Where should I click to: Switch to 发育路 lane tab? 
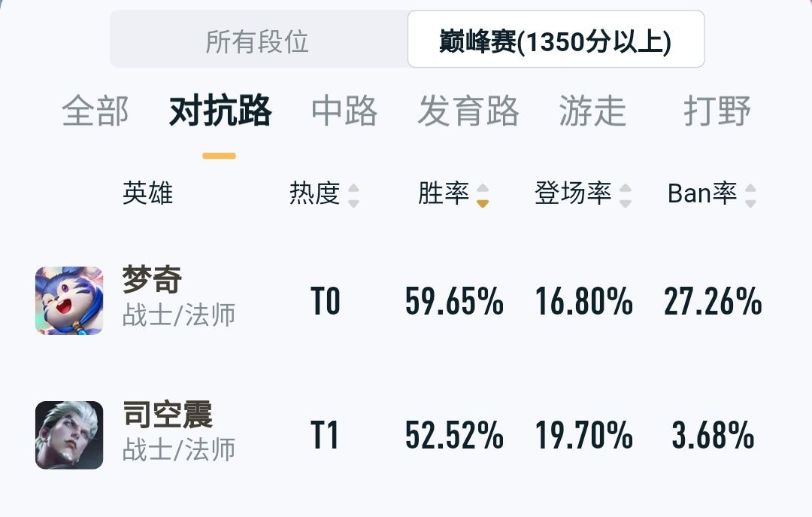(468, 111)
